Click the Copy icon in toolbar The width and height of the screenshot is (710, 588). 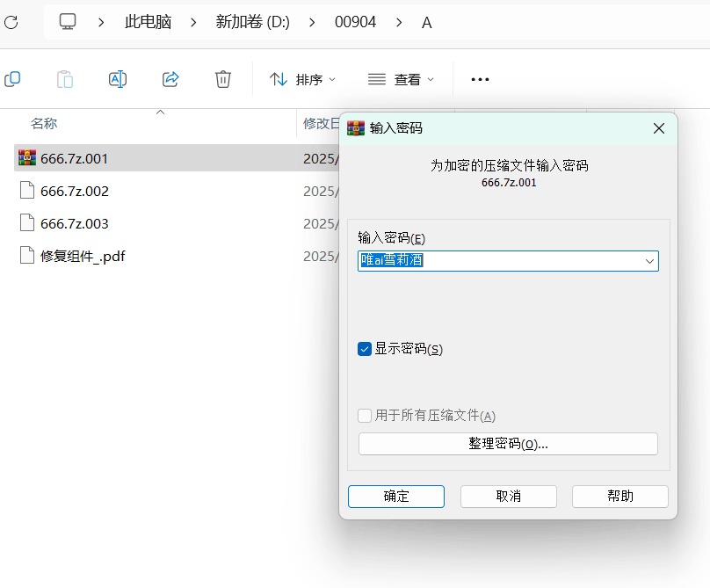click(12, 79)
